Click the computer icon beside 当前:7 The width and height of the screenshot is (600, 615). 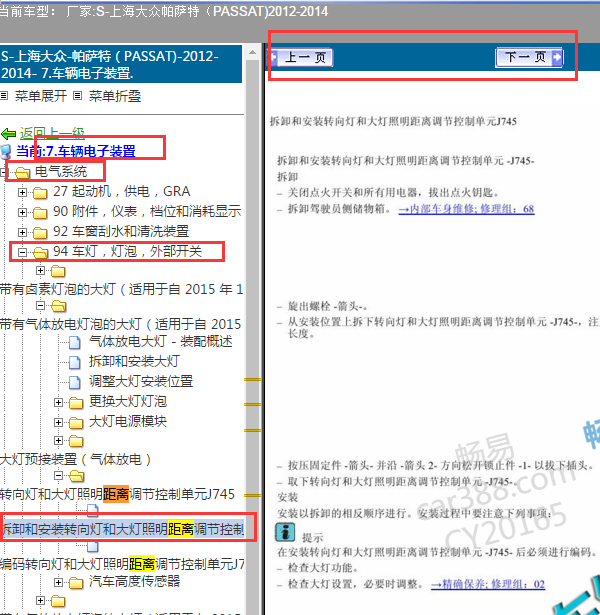(5, 152)
